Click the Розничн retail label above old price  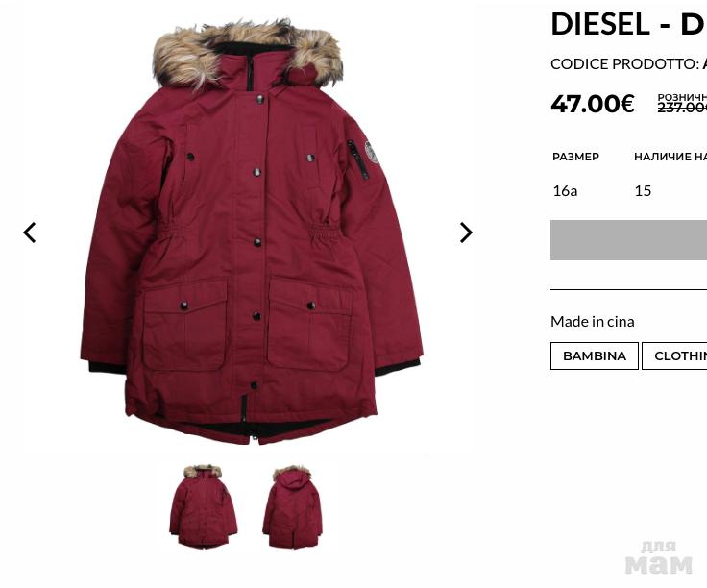tap(682, 97)
